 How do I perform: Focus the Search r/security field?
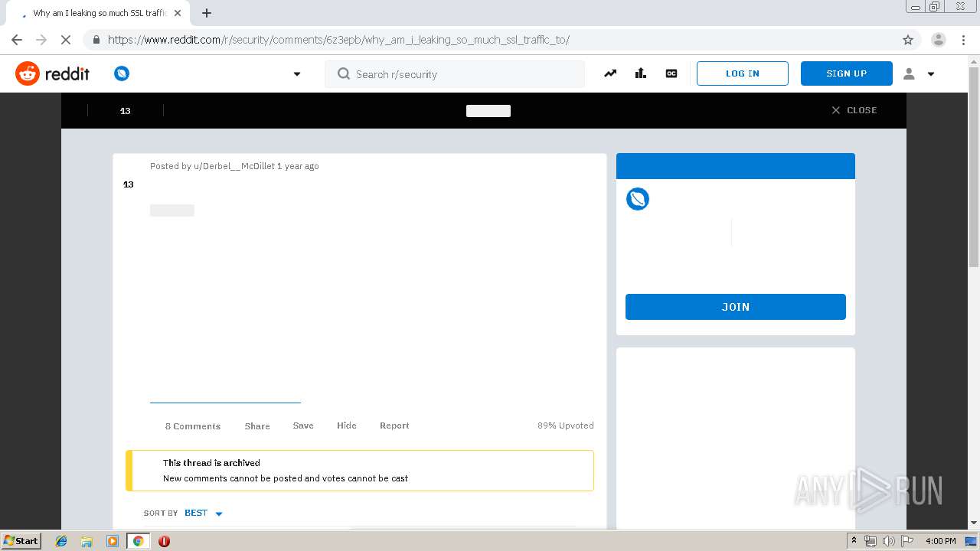(x=455, y=74)
